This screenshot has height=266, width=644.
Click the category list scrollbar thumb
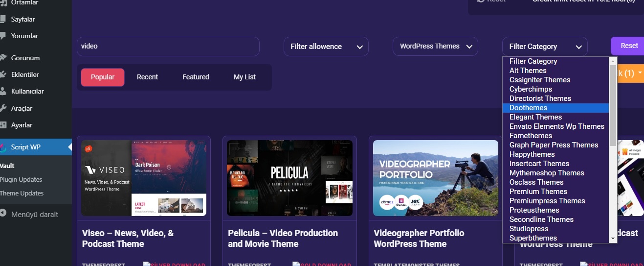[x=613, y=105]
